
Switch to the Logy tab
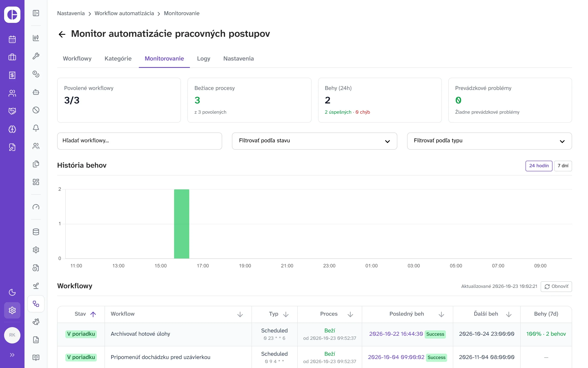tap(204, 59)
